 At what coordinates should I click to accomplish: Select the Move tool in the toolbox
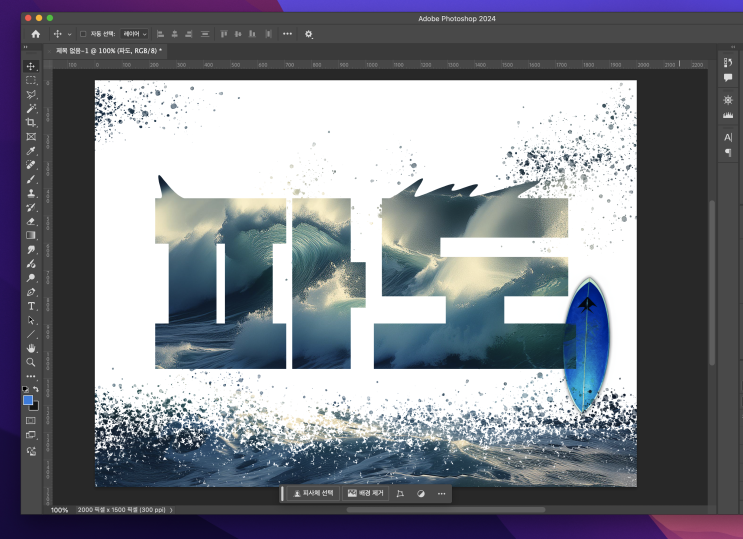pyautogui.click(x=31, y=66)
